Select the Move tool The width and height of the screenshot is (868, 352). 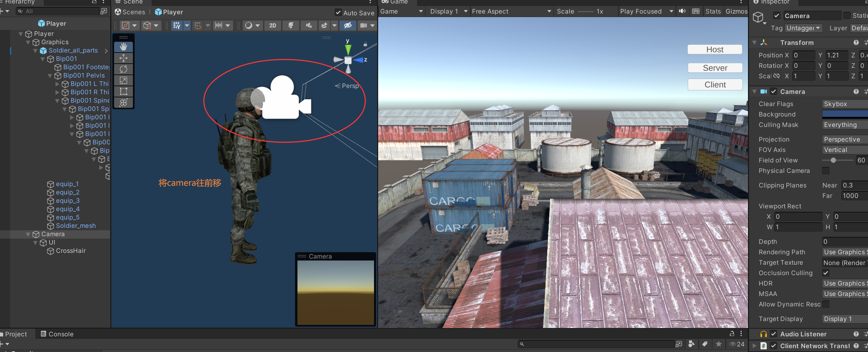click(124, 58)
